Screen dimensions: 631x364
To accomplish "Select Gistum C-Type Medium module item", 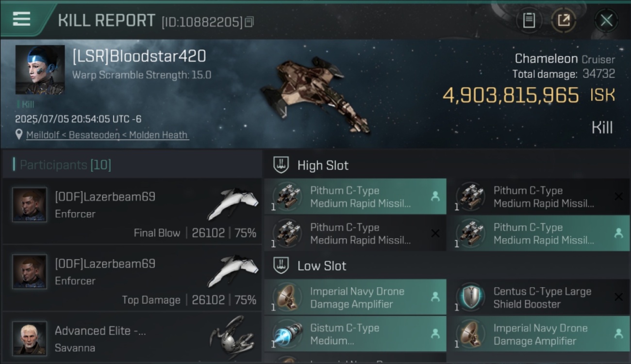I will [x=355, y=334].
